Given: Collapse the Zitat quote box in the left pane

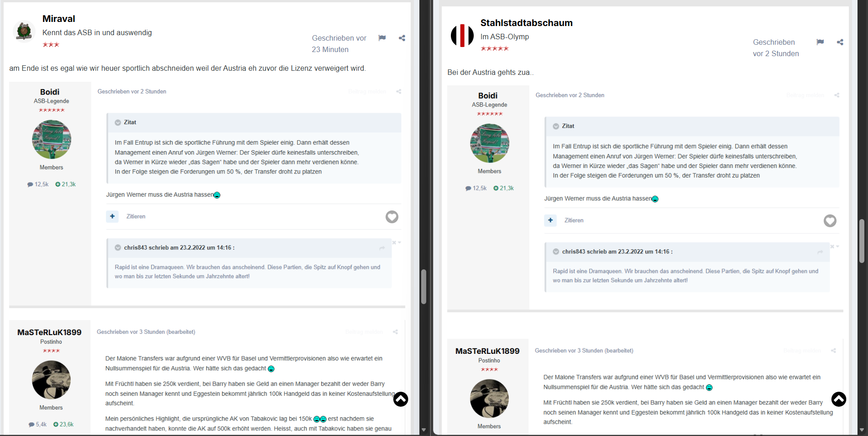Looking at the screenshot, I should pyautogui.click(x=118, y=122).
